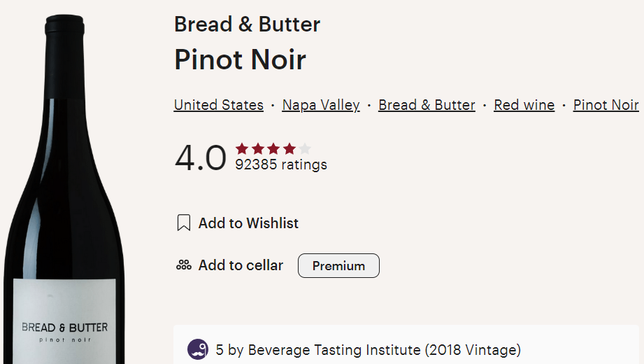Viewport: 644px width, 364px height.
Task: Click the first red rating star
Action: [242, 148]
